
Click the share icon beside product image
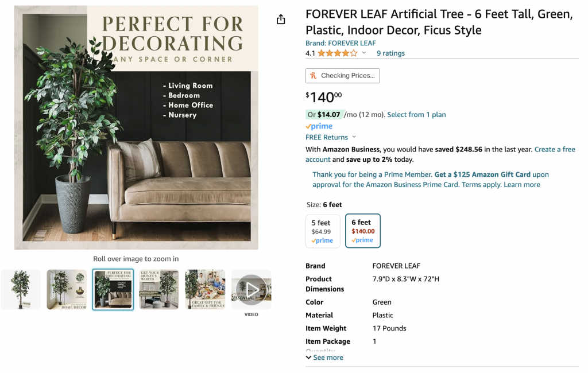point(281,20)
